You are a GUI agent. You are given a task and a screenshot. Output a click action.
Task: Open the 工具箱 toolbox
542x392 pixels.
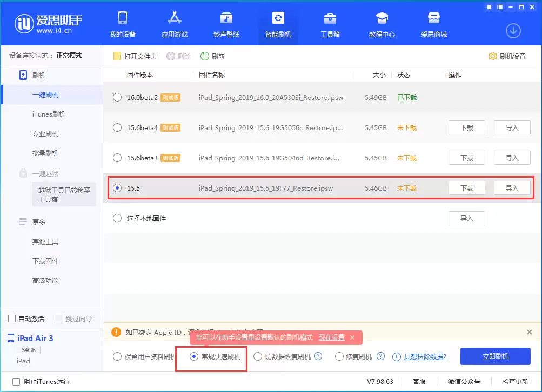tap(330, 24)
